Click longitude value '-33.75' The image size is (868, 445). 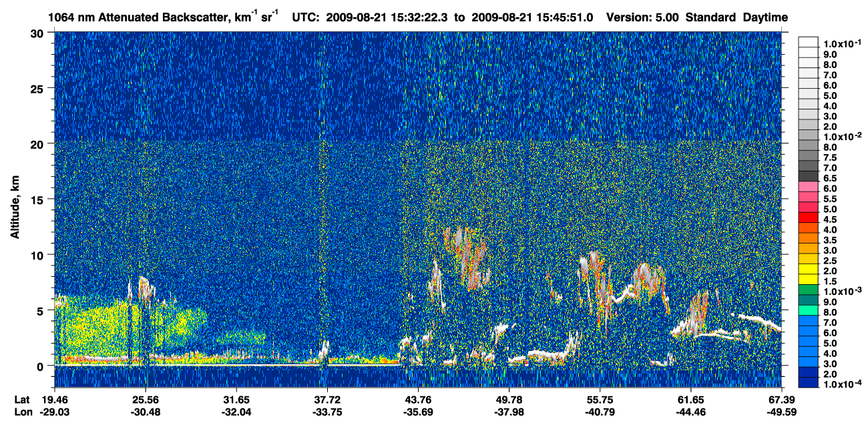(x=327, y=412)
